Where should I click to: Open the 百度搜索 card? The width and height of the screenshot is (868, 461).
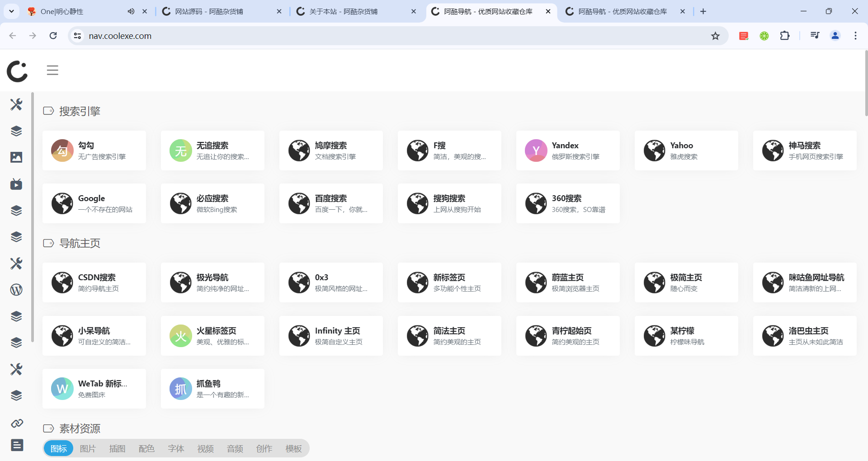click(x=331, y=203)
